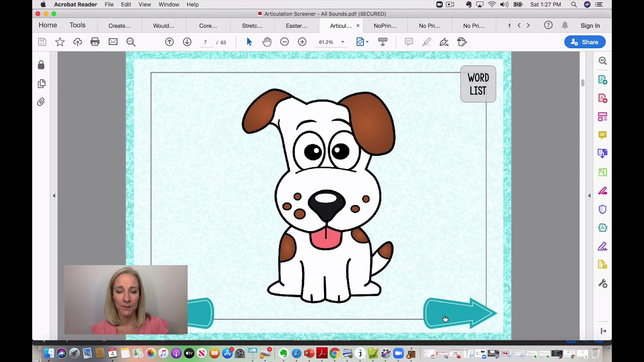Open the zoom level dropdown
Viewport: 644px width, 362px height.
[x=343, y=42]
